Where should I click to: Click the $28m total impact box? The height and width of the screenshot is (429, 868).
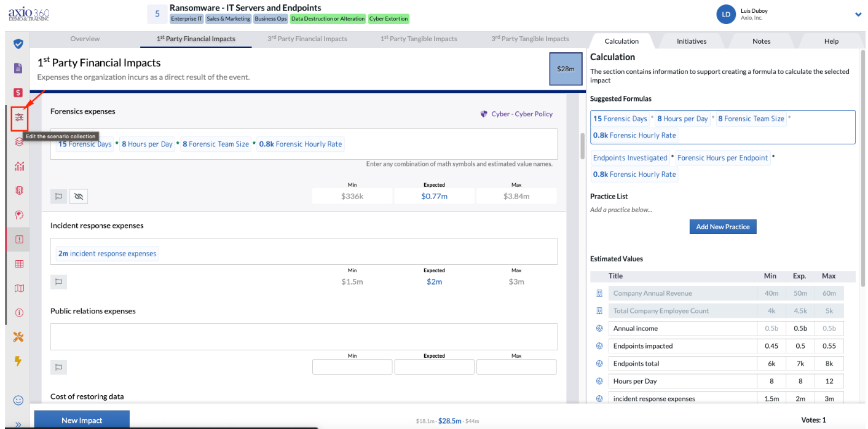(x=566, y=69)
